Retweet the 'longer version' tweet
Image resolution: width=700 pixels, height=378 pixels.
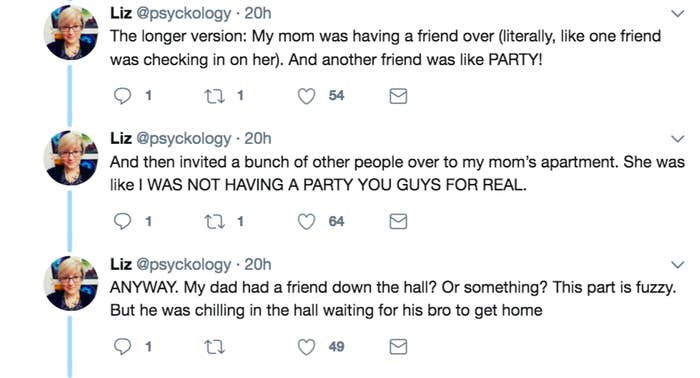(214, 96)
